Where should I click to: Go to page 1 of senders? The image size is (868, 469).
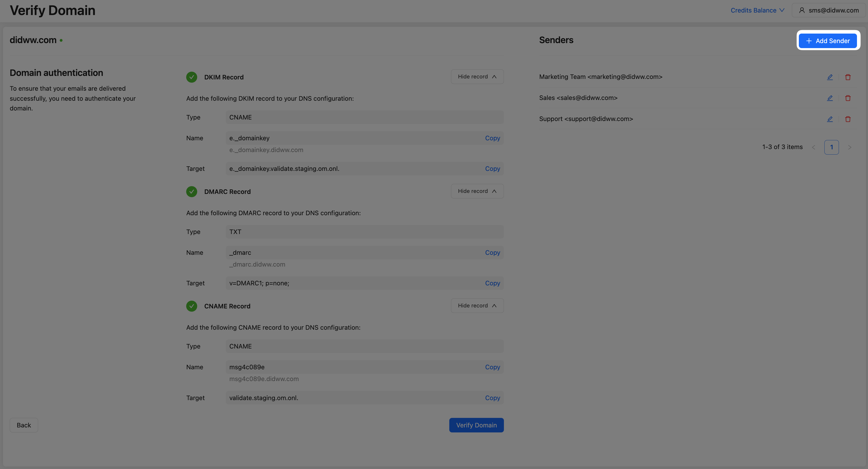tap(831, 147)
